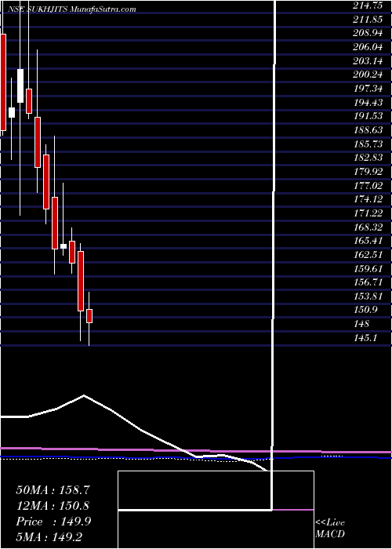Click the 165.41 price axis label
Image resolution: width=392 pixels, height=549 pixels.
(369, 241)
